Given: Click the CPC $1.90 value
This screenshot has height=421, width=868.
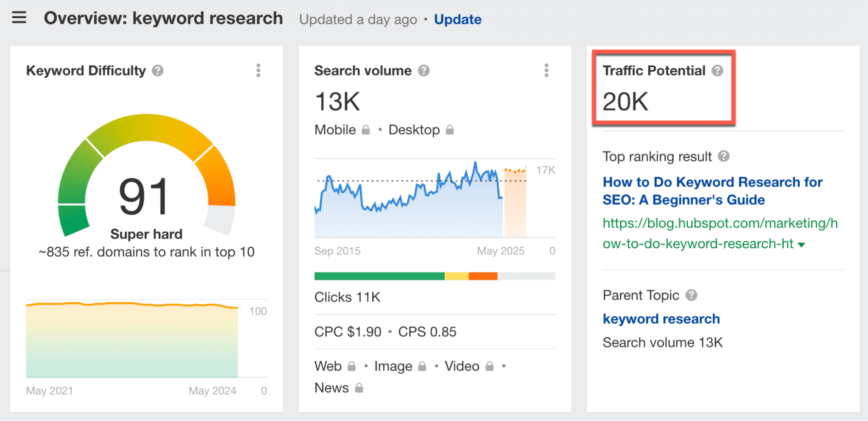Looking at the screenshot, I should click(348, 332).
